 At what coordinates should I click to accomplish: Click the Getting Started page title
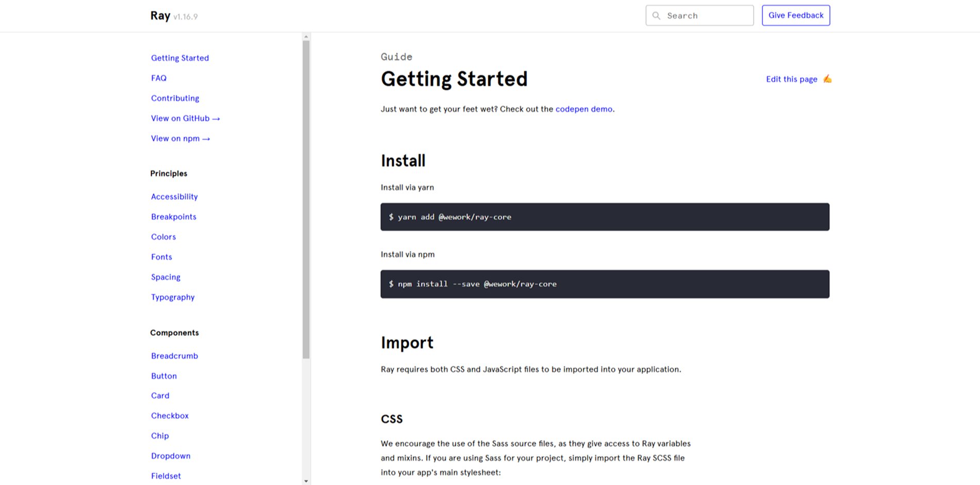click(x=454, y=79)
